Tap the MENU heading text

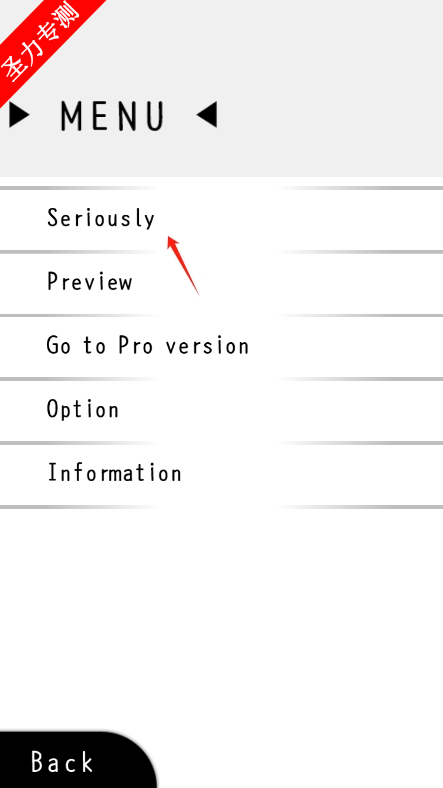tap(113, 116)
